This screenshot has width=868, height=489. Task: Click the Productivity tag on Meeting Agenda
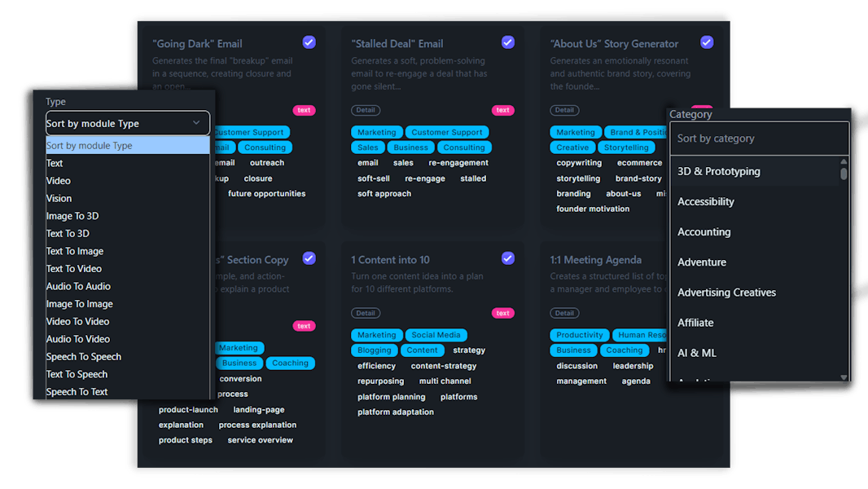[x=580, y=335]
